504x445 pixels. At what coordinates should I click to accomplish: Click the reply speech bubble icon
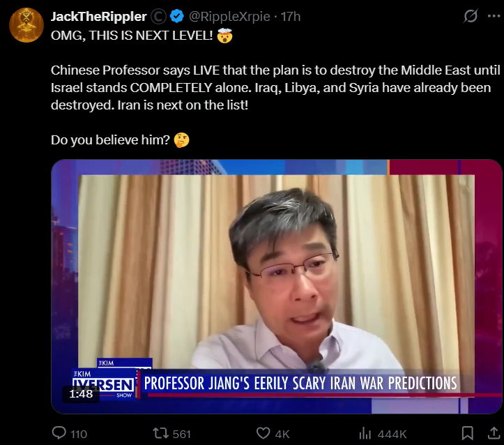[x=59, y=432]
